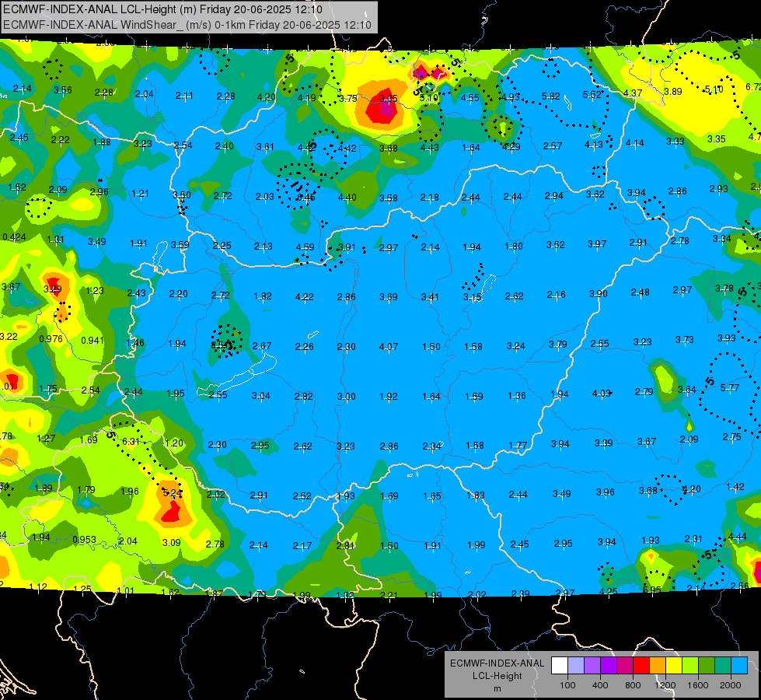Click the 1600 legend tick label
Image resolution: width=761 pixels, height=700 pixels.
698,685
